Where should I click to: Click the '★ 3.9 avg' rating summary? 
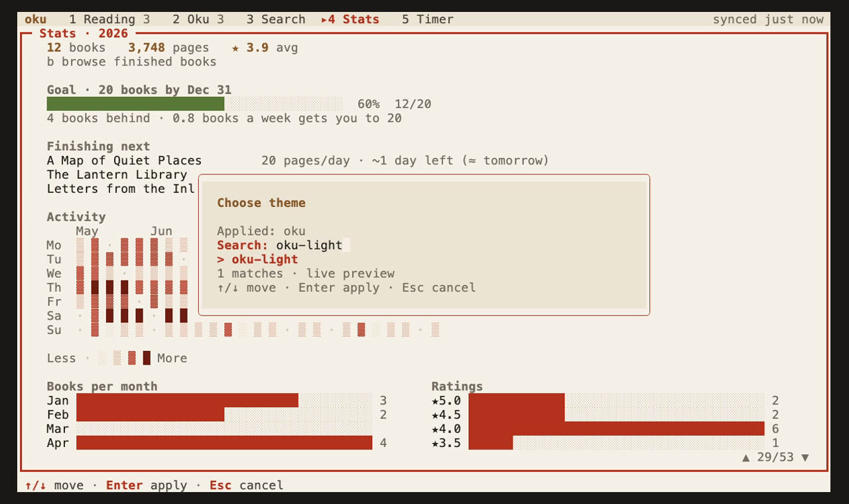[265, 48]
